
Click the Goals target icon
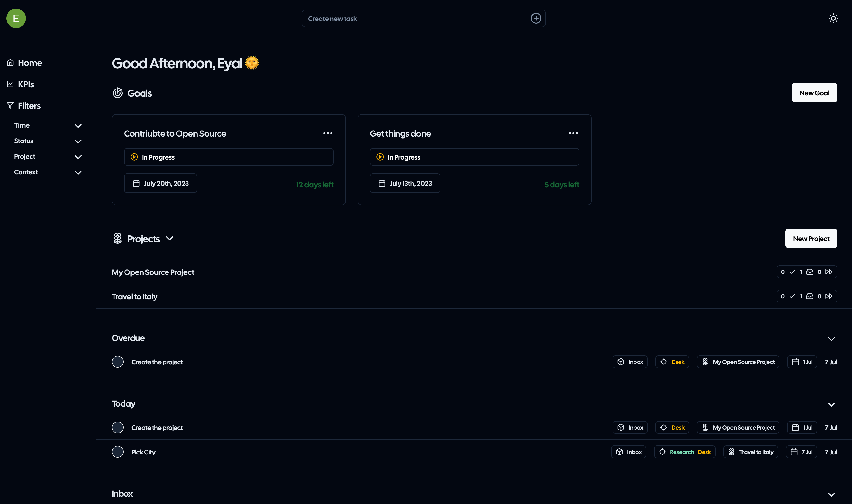(118, 93)
